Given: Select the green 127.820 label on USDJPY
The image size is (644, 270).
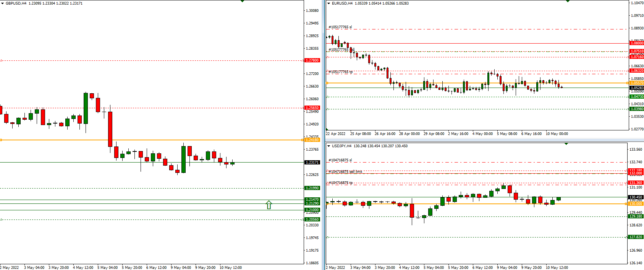Looking at the screenshot, I should (x=636, y=237).
